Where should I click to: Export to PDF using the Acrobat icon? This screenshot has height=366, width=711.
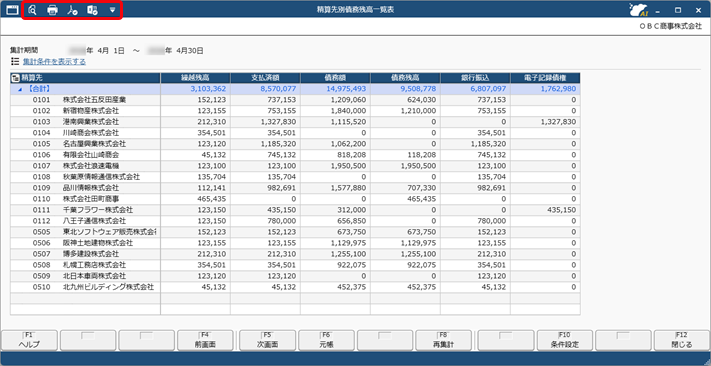pos(73,10)
